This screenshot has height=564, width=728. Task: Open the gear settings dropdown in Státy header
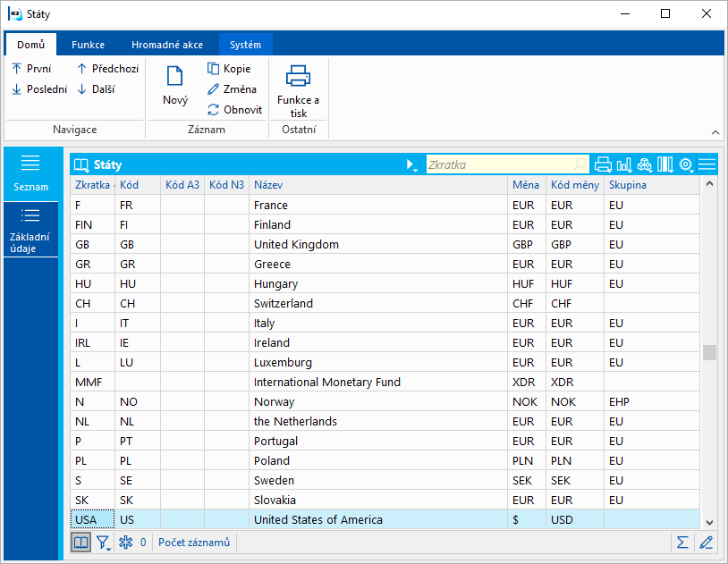686,164
